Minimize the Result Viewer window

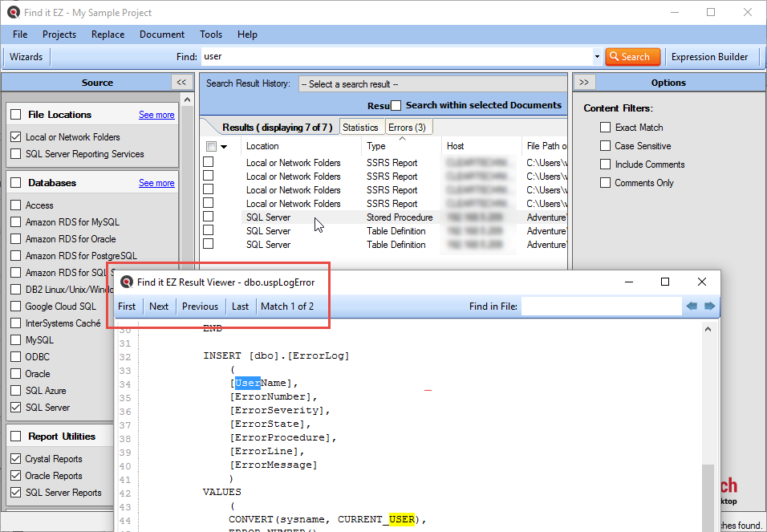(629, 282)
